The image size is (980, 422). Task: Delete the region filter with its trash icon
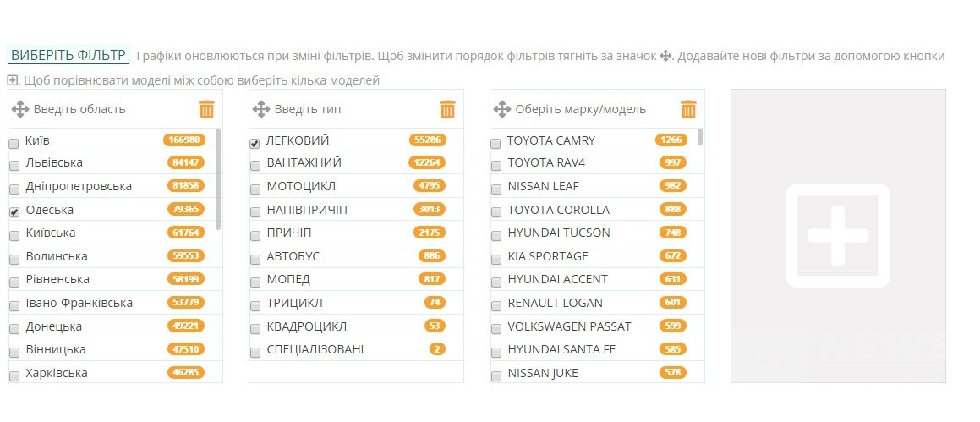(206, 109)
